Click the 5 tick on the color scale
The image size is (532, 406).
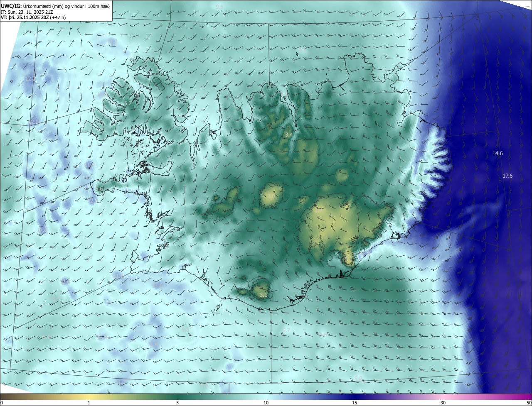pyautogui.click(x=177, y=403)
